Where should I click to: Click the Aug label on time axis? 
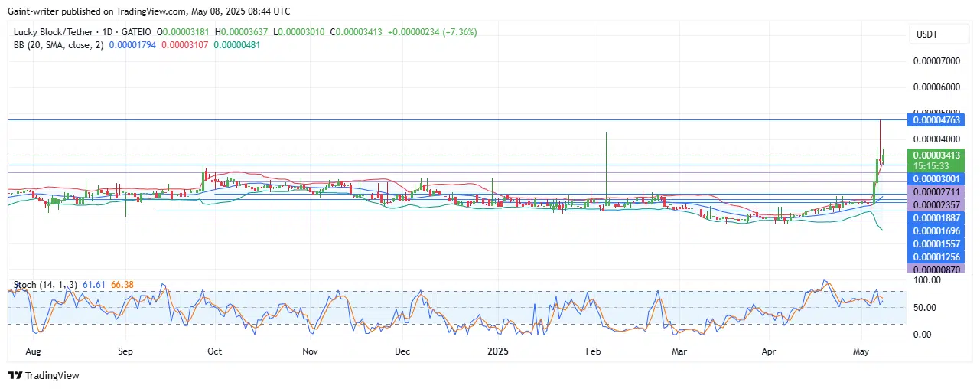pyautogui.click(x=33, y=351)
